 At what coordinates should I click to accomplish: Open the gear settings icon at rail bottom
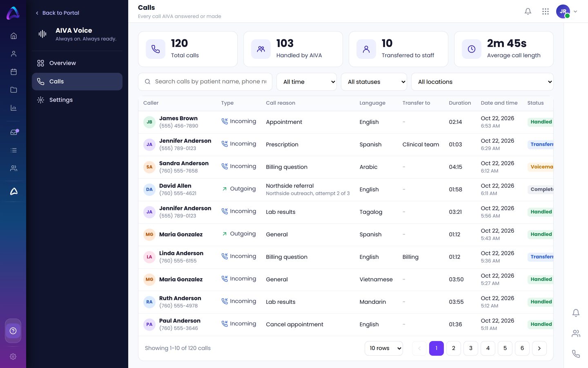13,357
